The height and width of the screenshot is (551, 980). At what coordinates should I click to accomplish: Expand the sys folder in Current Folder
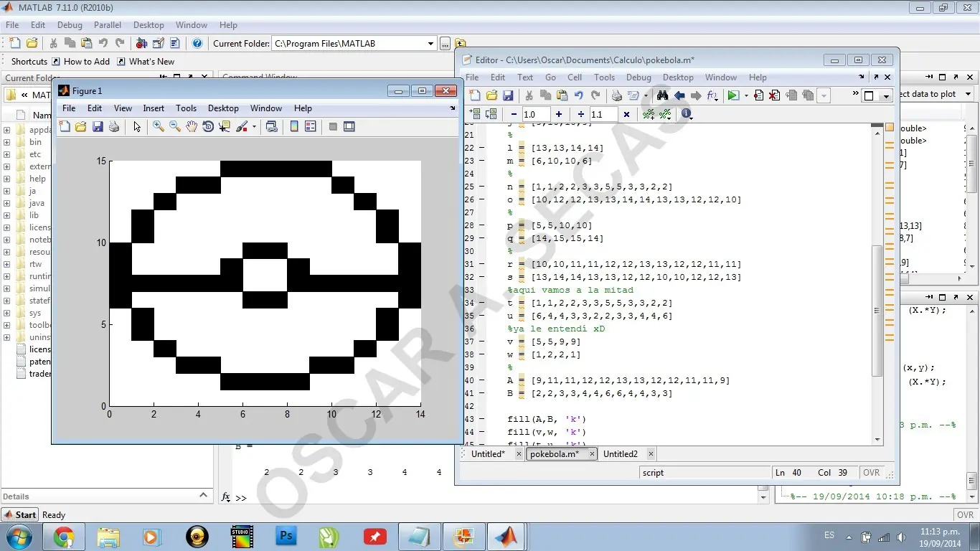click(x=7, y=313)
